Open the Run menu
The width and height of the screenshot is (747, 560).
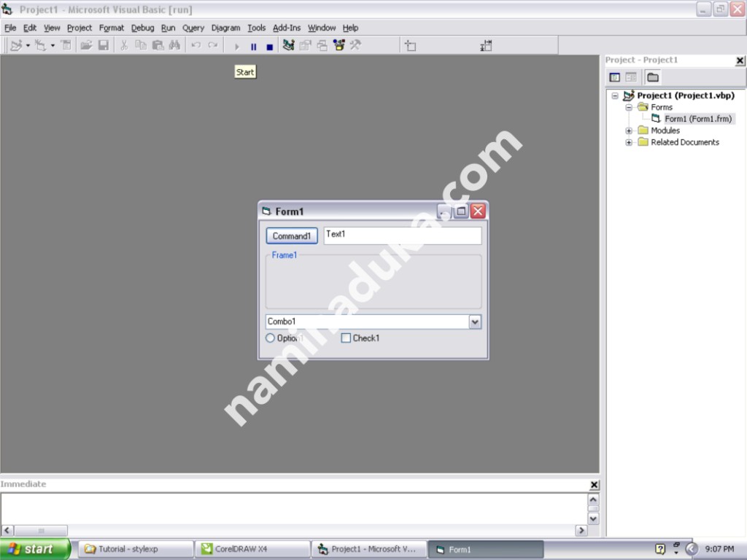tap(169, 28)
